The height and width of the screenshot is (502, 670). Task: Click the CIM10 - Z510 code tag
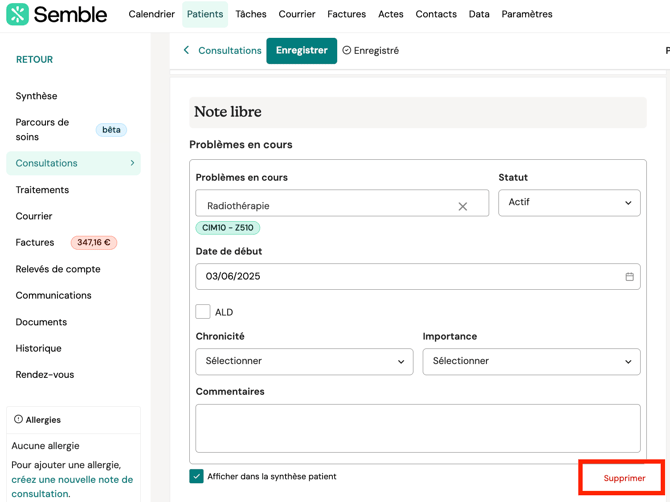tap(228, 228)
